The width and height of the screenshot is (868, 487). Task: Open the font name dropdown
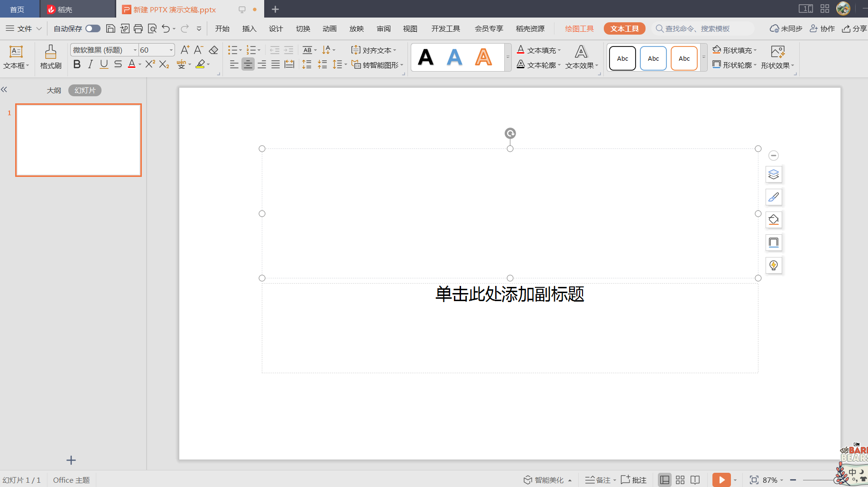(x=135, y=50)
